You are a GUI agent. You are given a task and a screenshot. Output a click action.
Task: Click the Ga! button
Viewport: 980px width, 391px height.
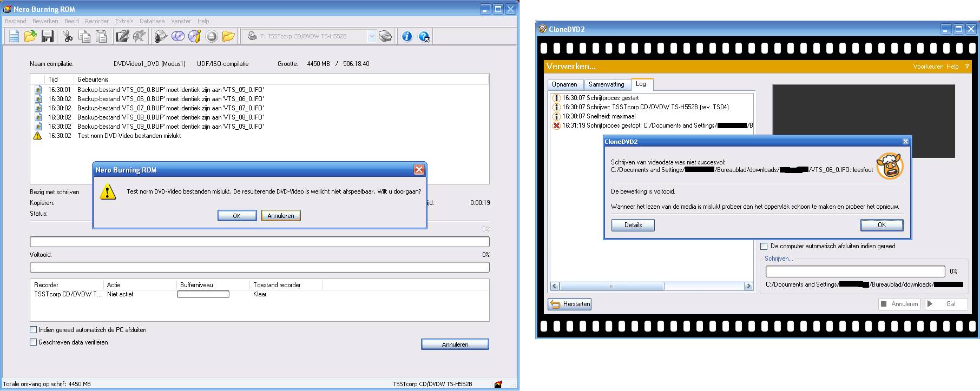[x=946, y=304]
